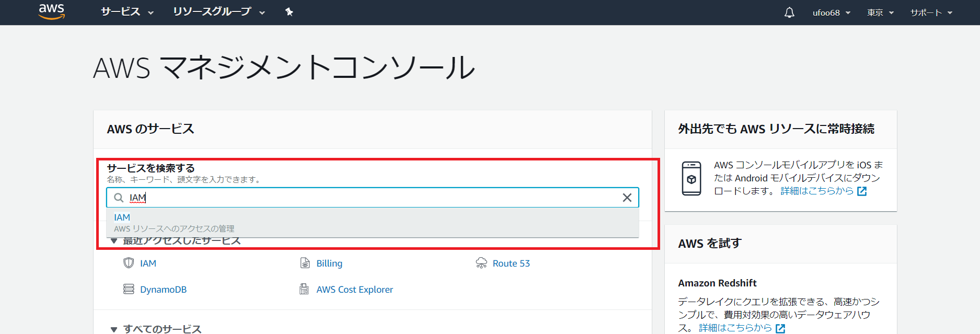Click the Billing document icon
The height and width of the screenshot is (334, 980).
(305, 263)
